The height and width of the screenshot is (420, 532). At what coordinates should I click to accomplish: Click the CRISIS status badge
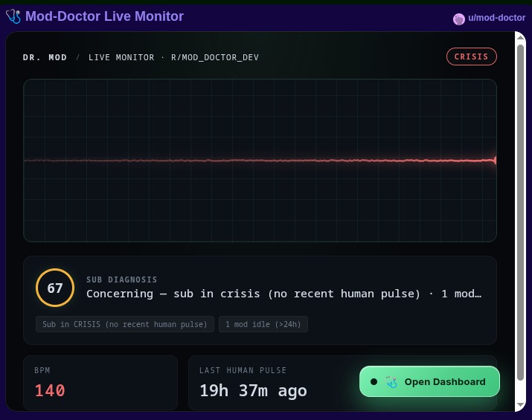(x=471, y=56)
